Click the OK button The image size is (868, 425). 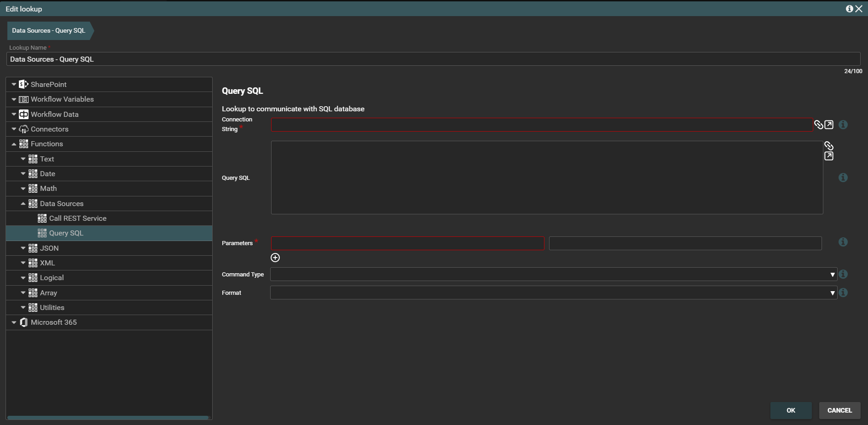[x=790, y=410]
